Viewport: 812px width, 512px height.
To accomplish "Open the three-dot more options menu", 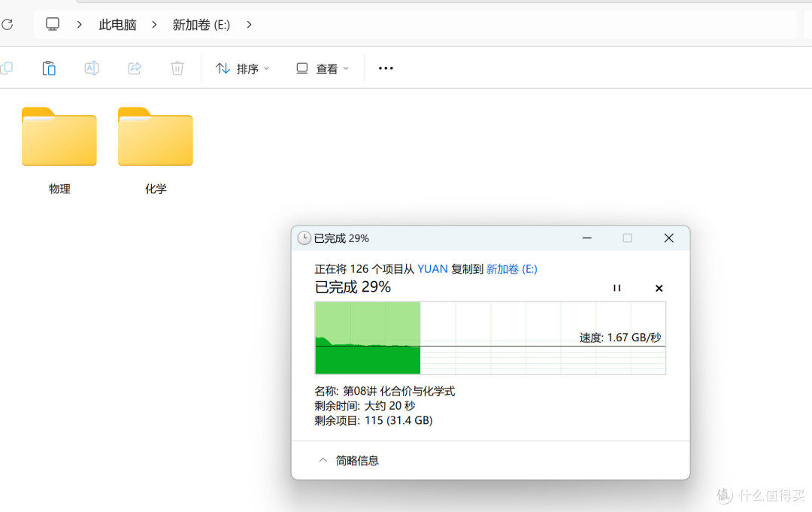I will [x=386, y=68].
